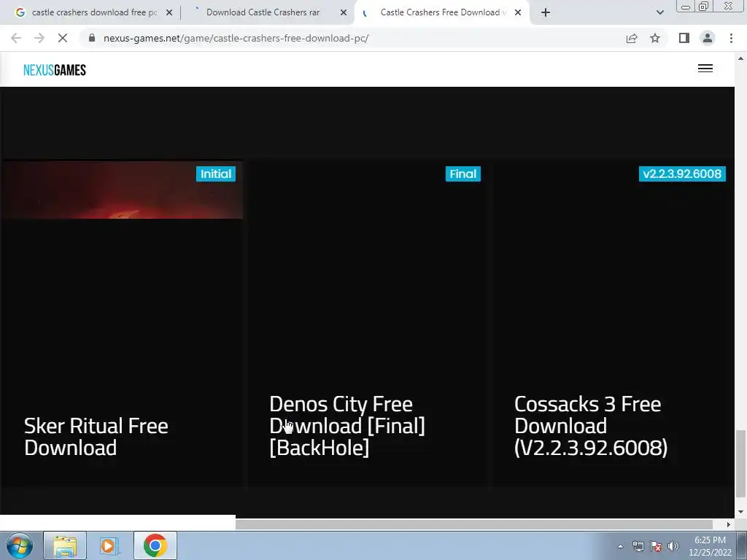The image size is (747, 560).
Task: Click the 'Initial' version badge
Action: click(x=216, y=174)
